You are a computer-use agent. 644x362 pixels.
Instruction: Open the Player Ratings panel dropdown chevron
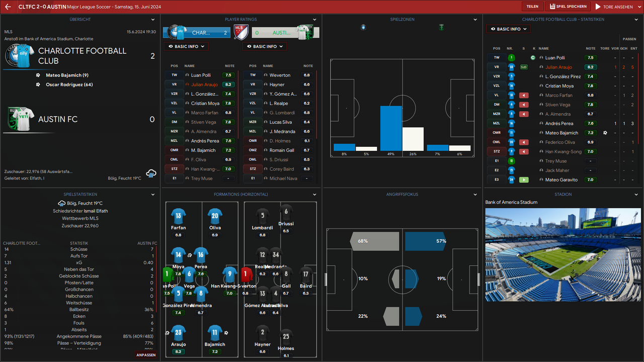click(x=314, y=20)
